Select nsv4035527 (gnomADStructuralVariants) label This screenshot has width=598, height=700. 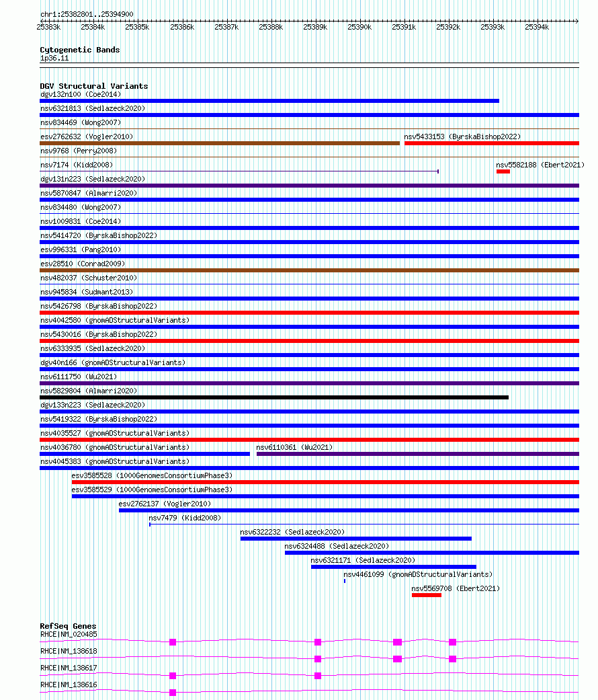(x=115, y=434)
